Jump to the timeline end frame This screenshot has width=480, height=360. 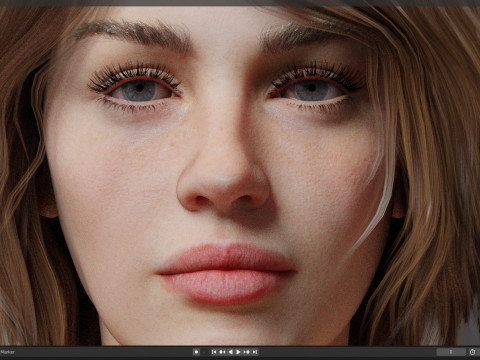pos(255,352)
